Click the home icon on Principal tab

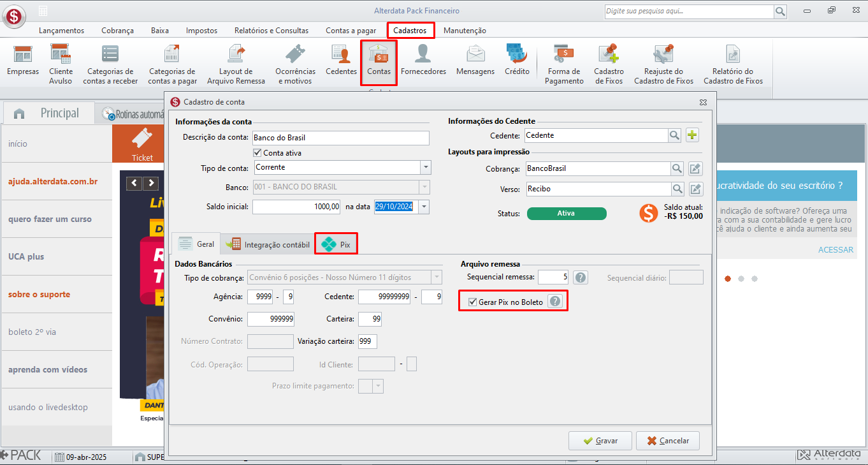coord(19,114)
